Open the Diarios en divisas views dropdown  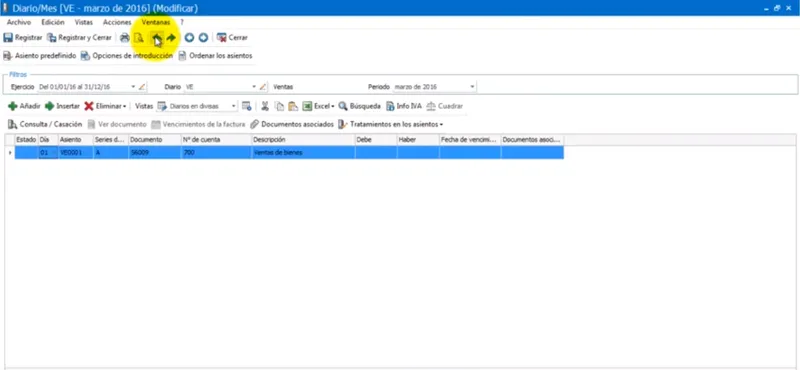pos(234,106)
